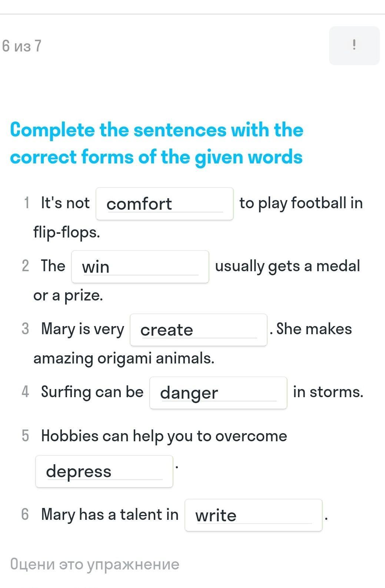The image size is (385, 588).
Task: Click the text 'or a prize.'
Action: pyautogui.click(x=68, y=296)
